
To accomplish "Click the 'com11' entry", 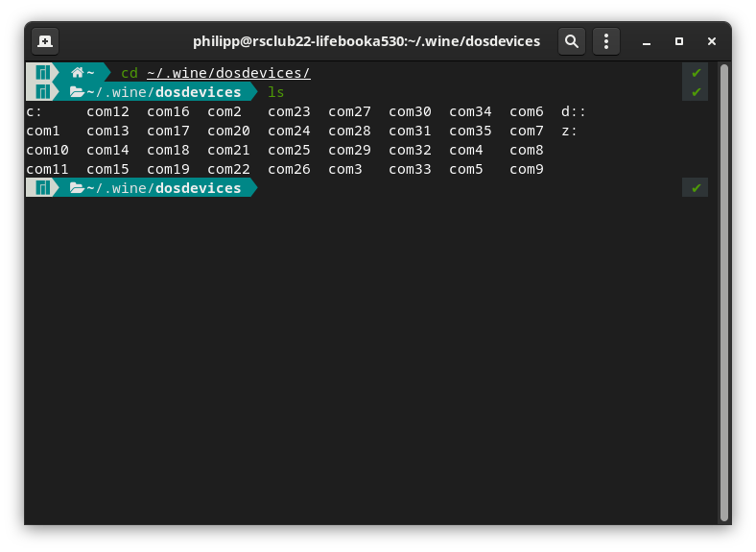I will point(47,169).
